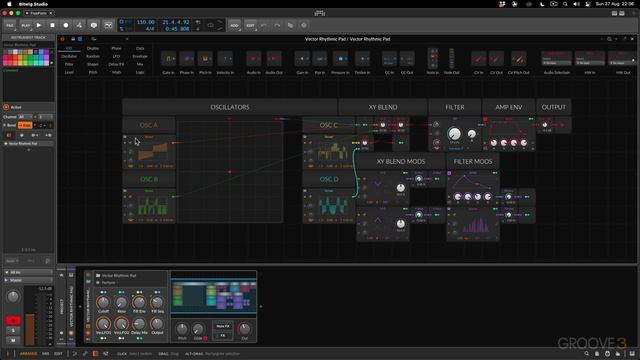Image resolution: width=640 pixels, height=360 pixels.
Task: Pick the CC Out module icon
Action: tap(407, 59)
